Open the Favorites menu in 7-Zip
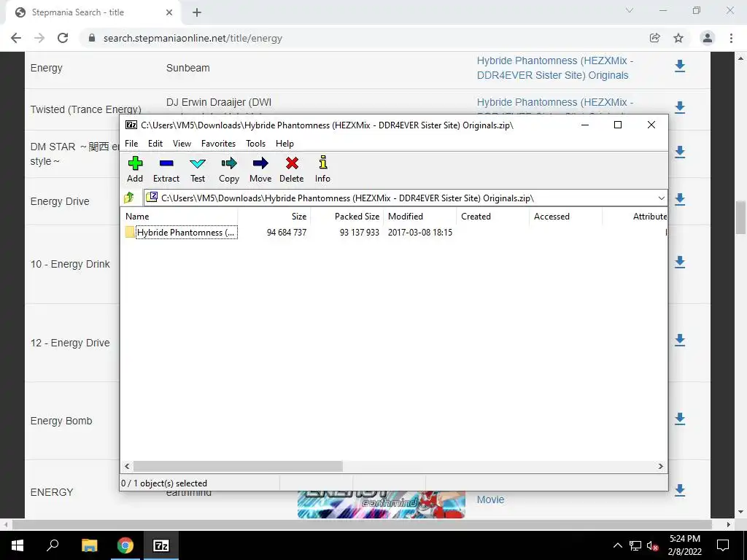This screenshot has width=747, height=560. coord(218,144)
